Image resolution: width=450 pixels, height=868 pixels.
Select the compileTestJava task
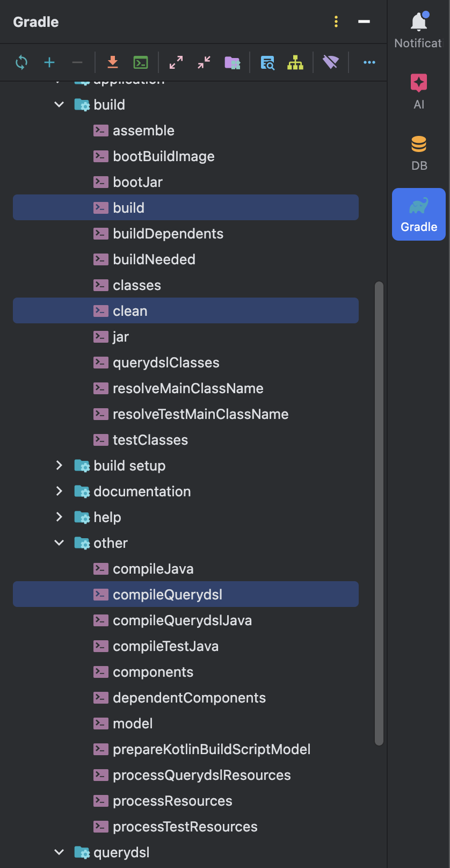[186, 646]
